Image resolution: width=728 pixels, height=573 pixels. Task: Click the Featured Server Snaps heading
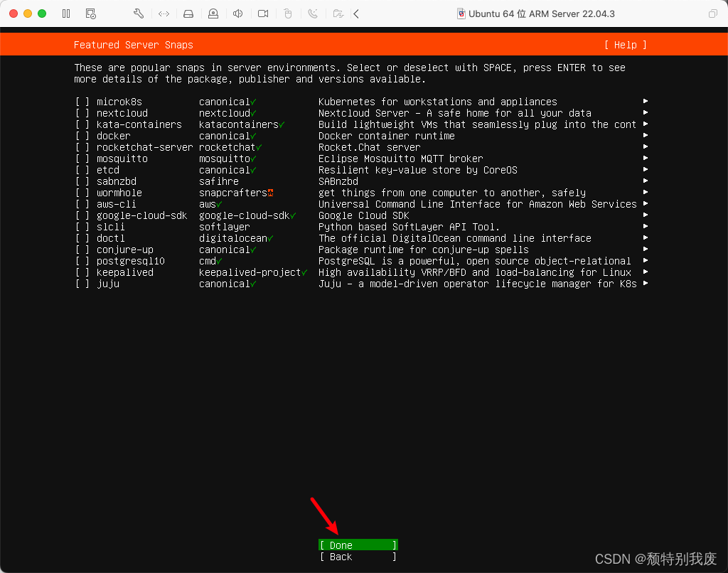[x=133, y=45]
